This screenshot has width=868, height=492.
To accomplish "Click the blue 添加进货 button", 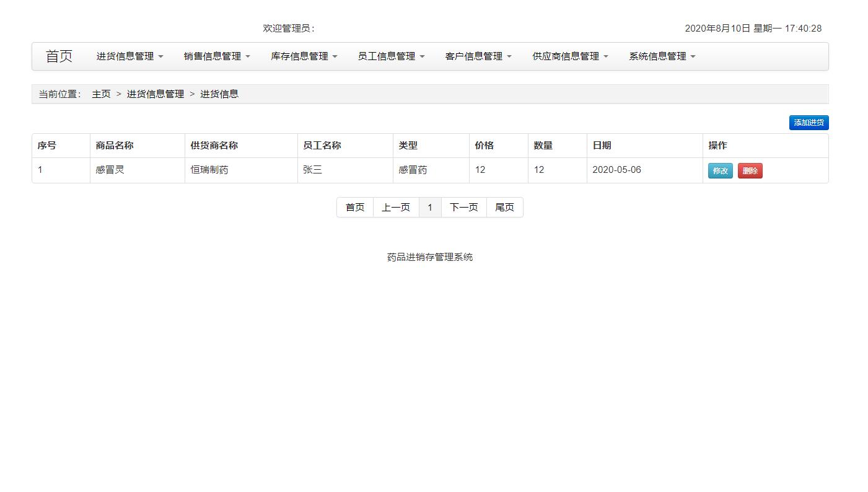I will click(809, 122).
